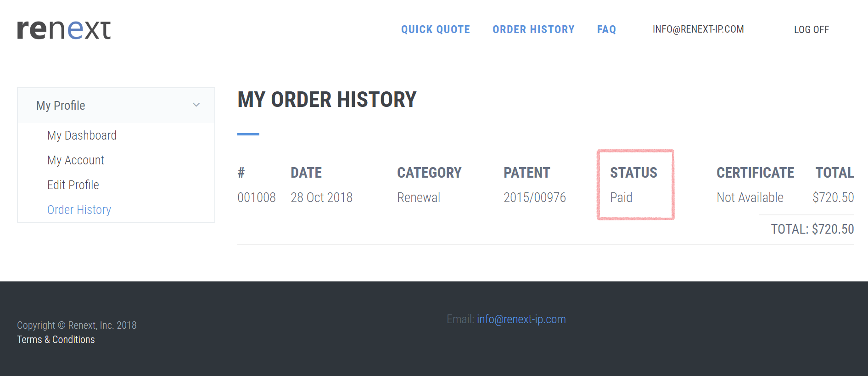Click the INFO@RENEXT-IP.COM header link
This screenshot has width=868, height=376.
(x=698, y=29)
